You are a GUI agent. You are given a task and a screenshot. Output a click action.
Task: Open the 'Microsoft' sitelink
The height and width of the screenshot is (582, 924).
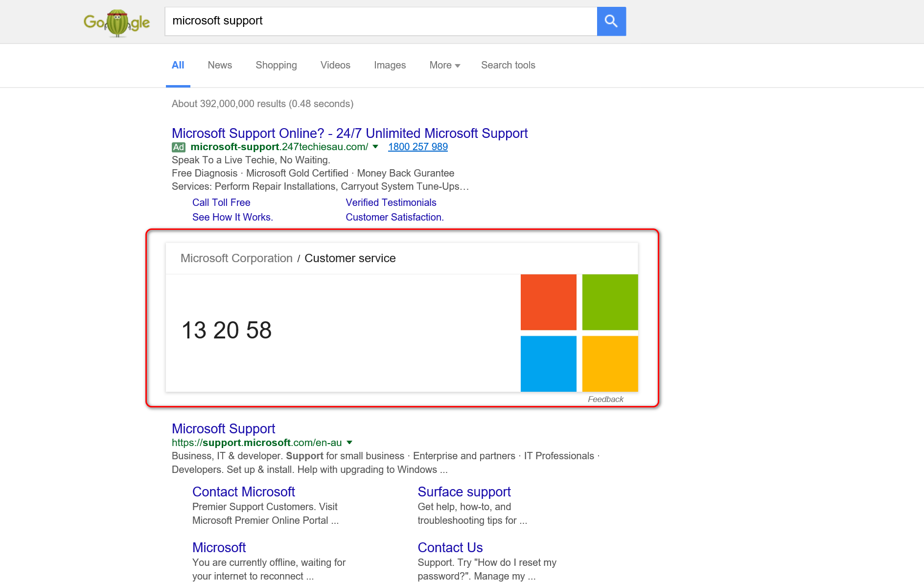point(219,547)
